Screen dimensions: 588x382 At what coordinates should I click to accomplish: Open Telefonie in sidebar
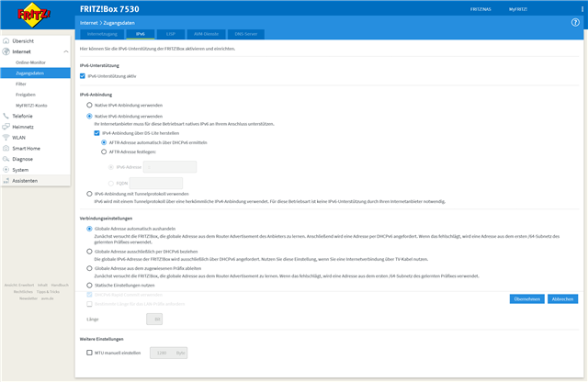22,117
